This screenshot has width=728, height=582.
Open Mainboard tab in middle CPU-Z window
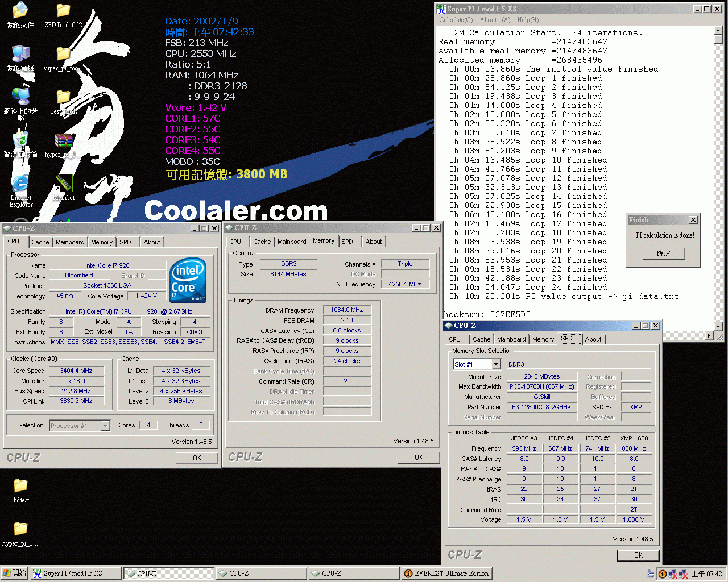[292, 242]
